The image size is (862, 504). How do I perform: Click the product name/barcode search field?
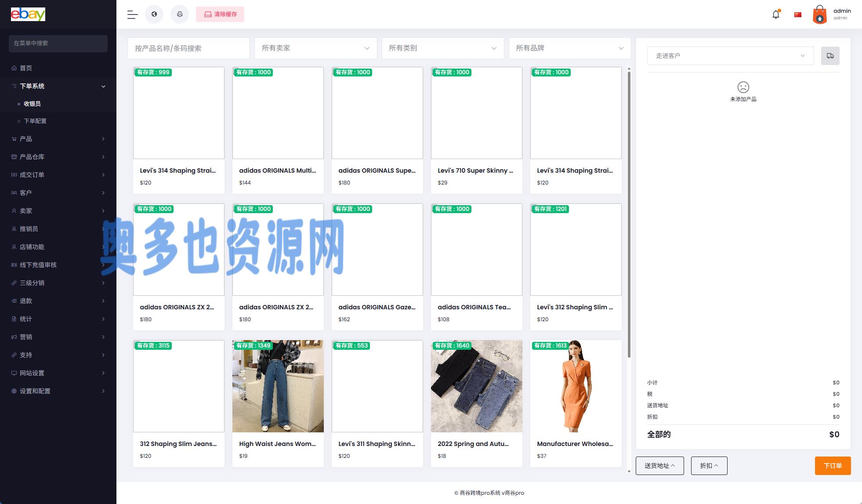click(188, 48)
